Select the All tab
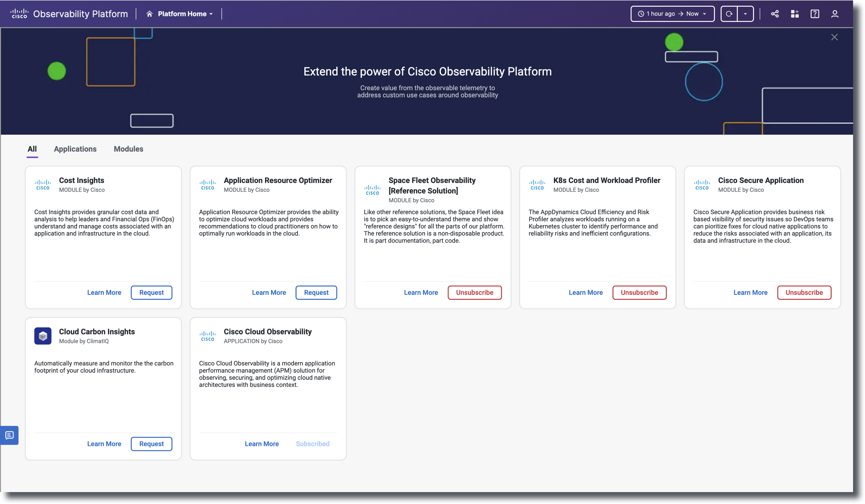The height and width of the screenshot is (504, 865). 32,149
